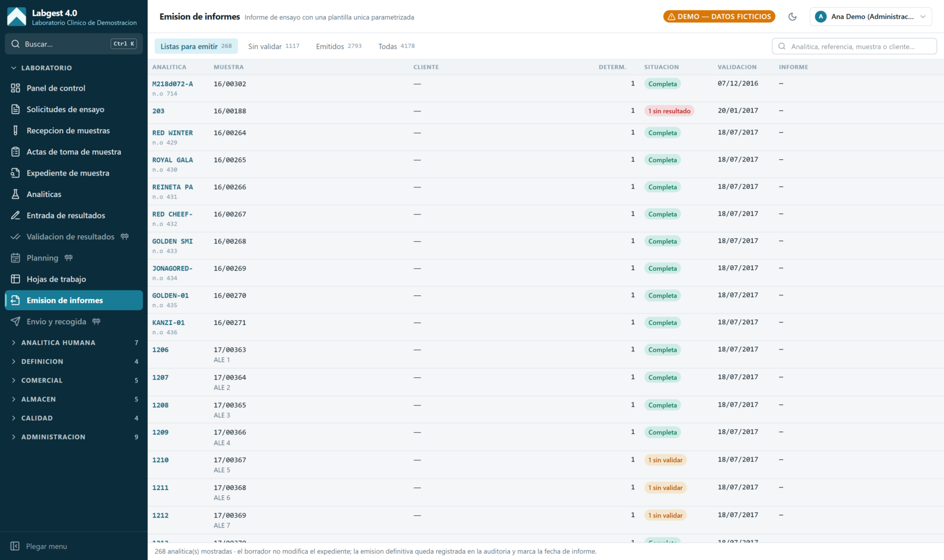Open analitica RED WINTER link

[172, 133]
